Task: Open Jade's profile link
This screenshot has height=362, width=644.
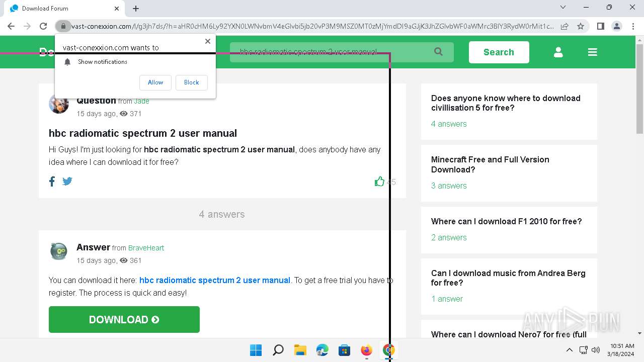Action: point(141,101)
